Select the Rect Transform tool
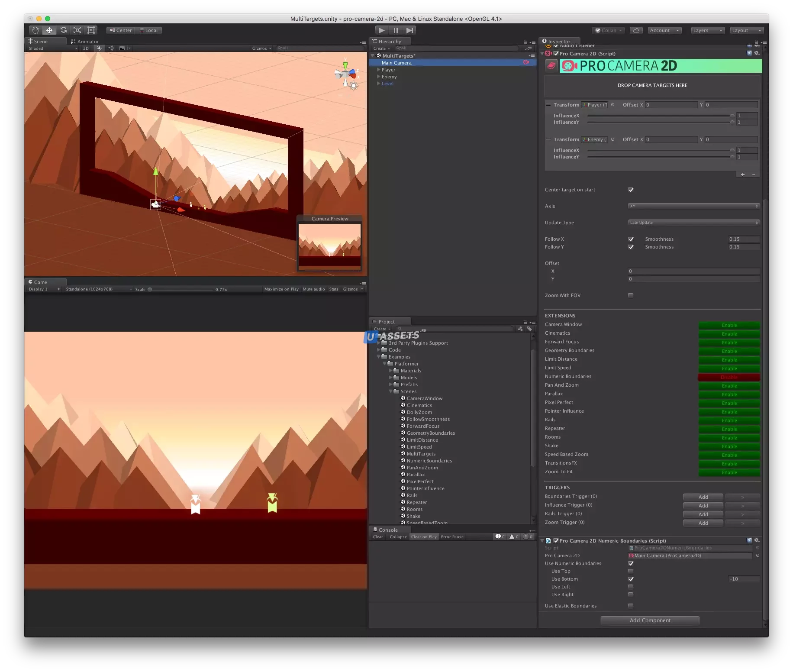 click(91, 30)
